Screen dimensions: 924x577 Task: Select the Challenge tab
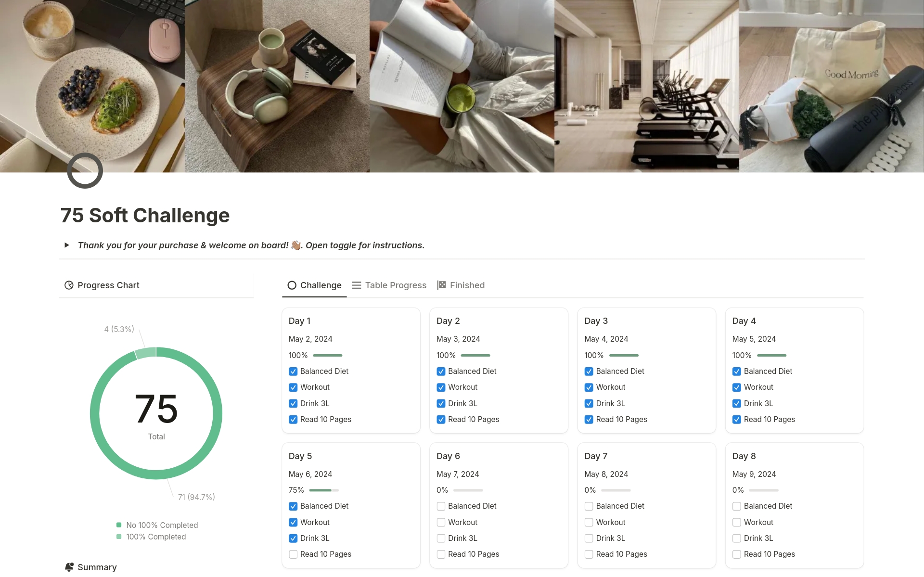coord(320,285)
